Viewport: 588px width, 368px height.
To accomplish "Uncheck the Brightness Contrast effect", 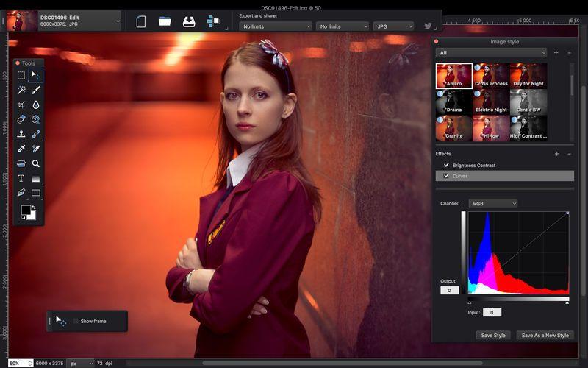I will click(x=446, y=166).
